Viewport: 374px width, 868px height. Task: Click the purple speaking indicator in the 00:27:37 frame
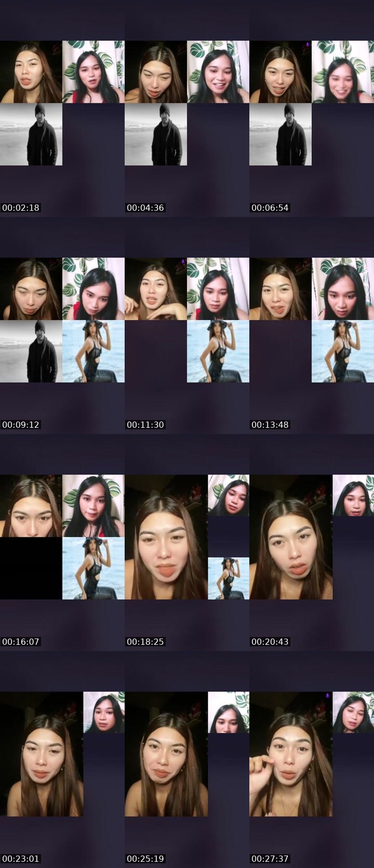click(x=329, y=696)
